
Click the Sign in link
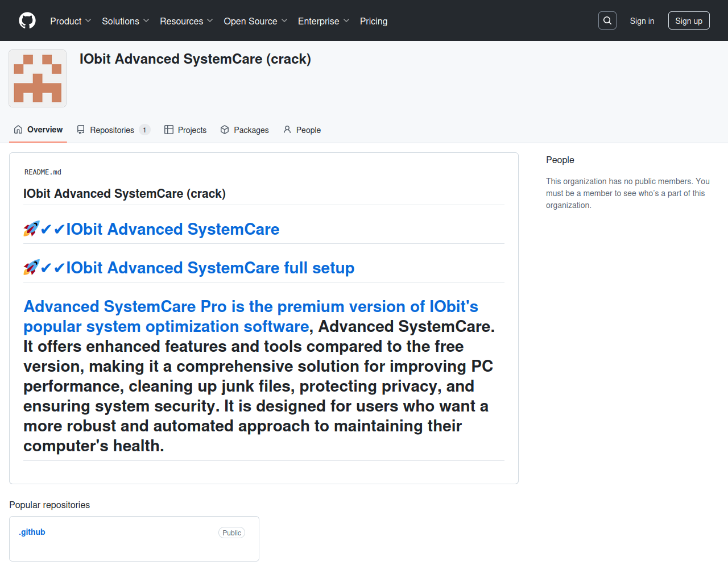642,21
